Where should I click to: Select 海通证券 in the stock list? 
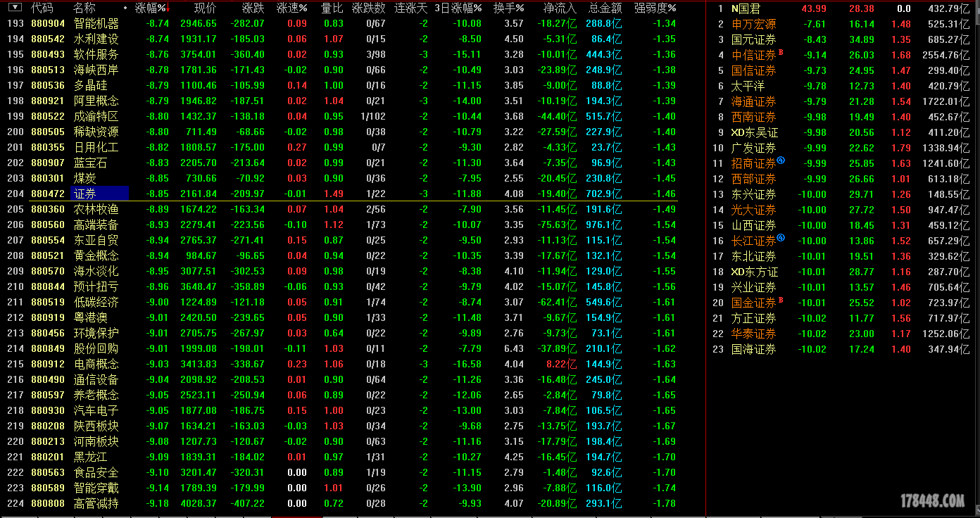pyautogui.click(x=754, y=101)
